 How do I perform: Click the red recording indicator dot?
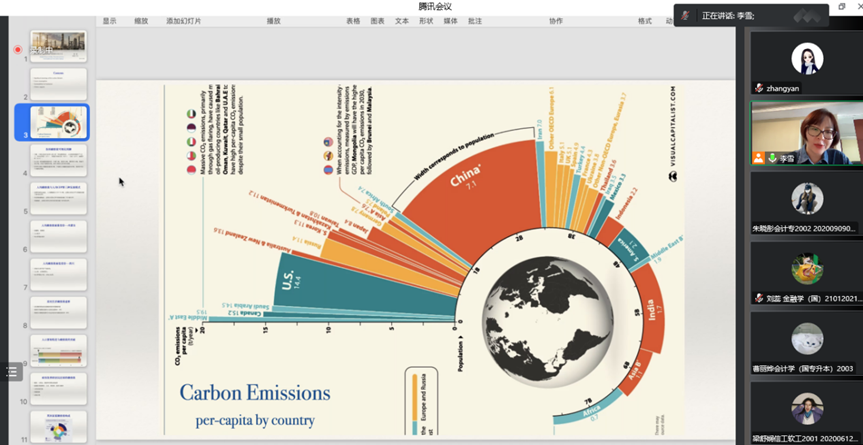pyautogui.click(x=17, y=49)
